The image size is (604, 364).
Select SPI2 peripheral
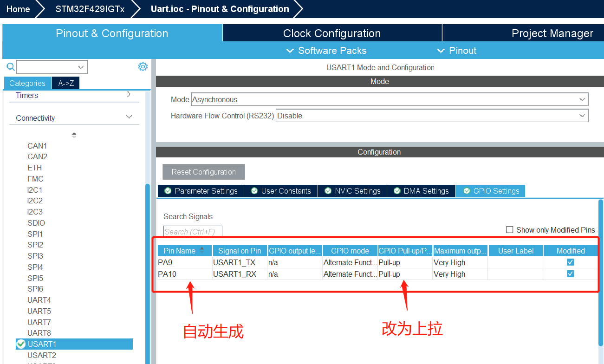[x=35, y=245]
